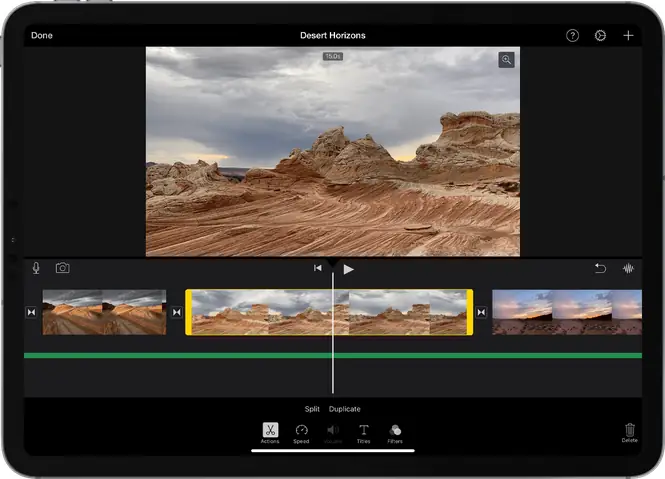Viewport: 665px width, 479px height.
Task: Tap Done to exit the project
Action: pyautogui.click(x=42, y=35)
